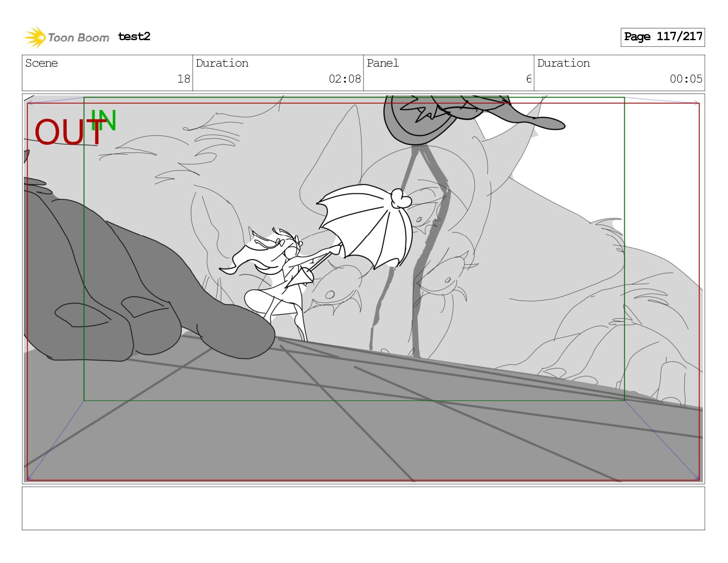This screenshot has width=728, height=563.
Task: Select the 'Scene' header label
Action: (x=41, y=63)
